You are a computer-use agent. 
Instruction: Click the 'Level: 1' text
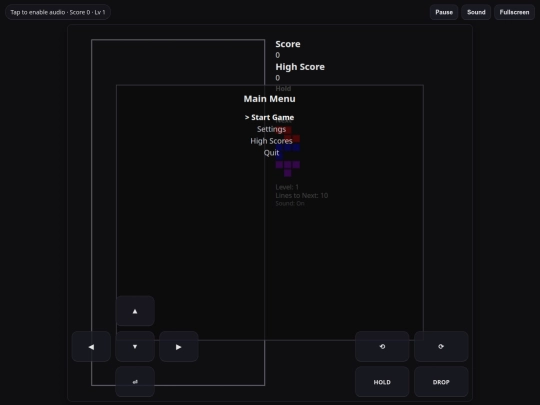point(287,187)
